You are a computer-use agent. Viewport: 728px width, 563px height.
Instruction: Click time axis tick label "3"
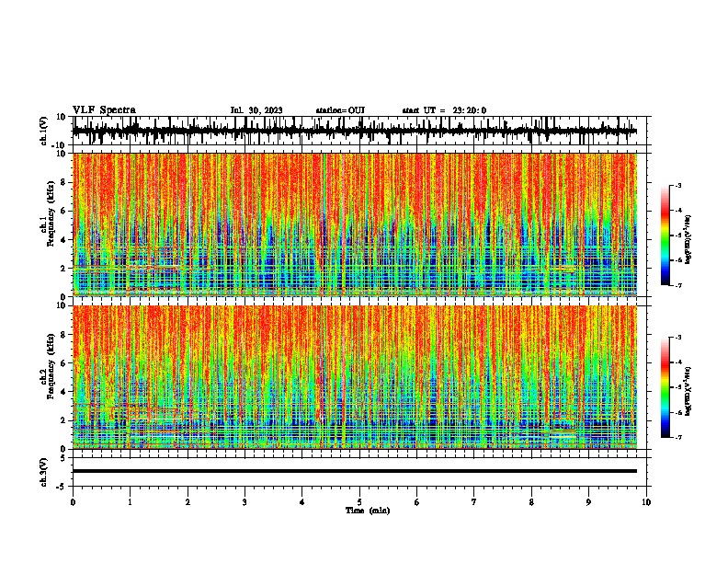[245, 502]
